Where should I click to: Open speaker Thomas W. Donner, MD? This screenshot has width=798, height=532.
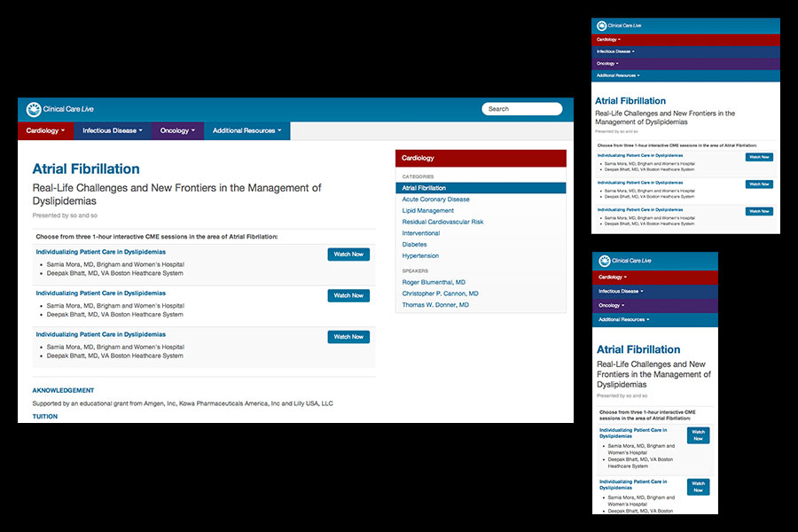[435, 305]
